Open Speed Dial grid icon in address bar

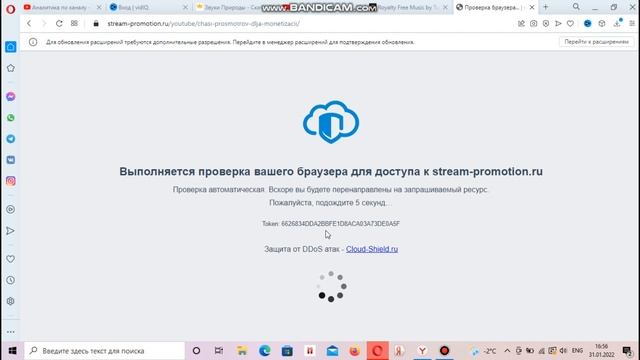point(74,24)
